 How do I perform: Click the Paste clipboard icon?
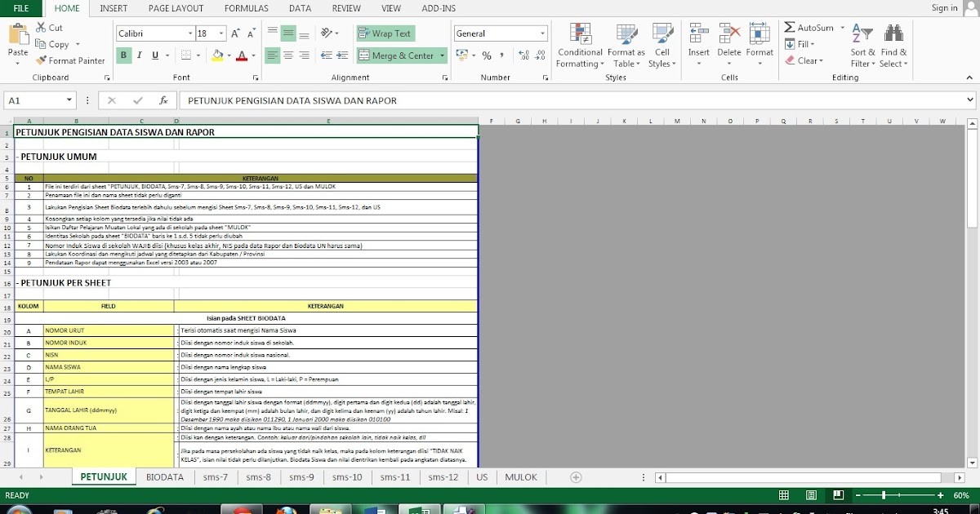coord(18,34)
